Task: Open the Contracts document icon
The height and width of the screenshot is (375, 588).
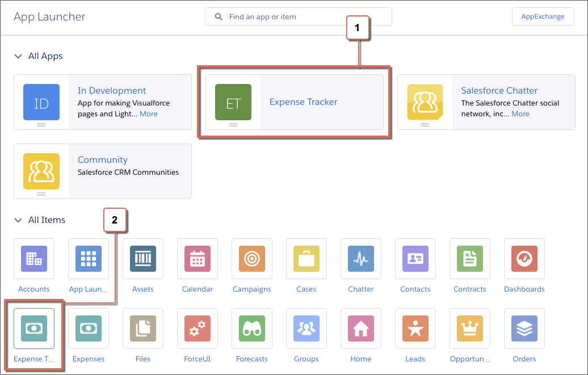Action: pyautogui.click(x=470, y=259)
